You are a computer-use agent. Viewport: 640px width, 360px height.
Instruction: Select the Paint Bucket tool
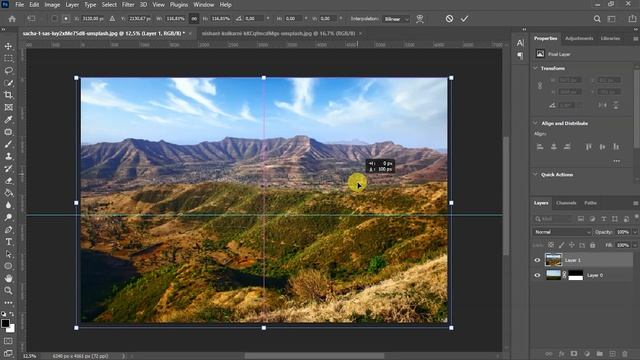[x=8, y=193]
